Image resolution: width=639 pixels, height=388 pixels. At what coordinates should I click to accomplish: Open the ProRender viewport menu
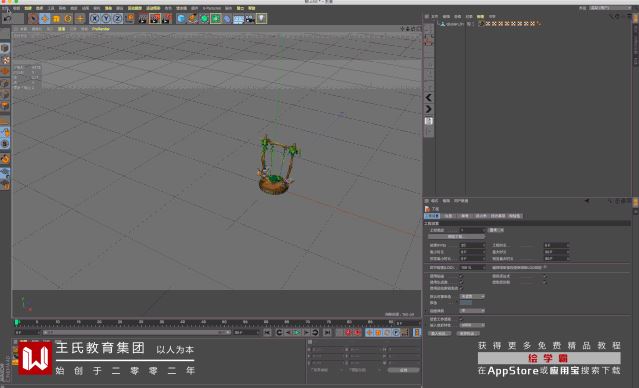pos(101,29)
